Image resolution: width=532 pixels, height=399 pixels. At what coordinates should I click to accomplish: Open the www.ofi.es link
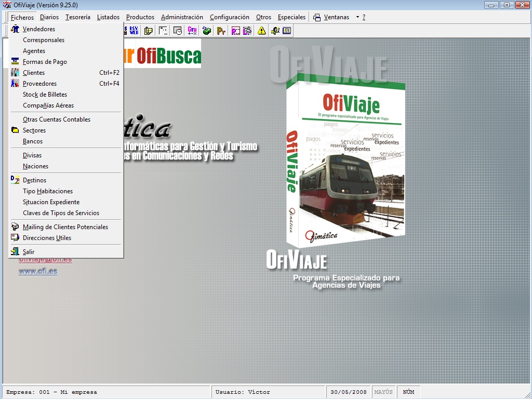tap(38, 271)
